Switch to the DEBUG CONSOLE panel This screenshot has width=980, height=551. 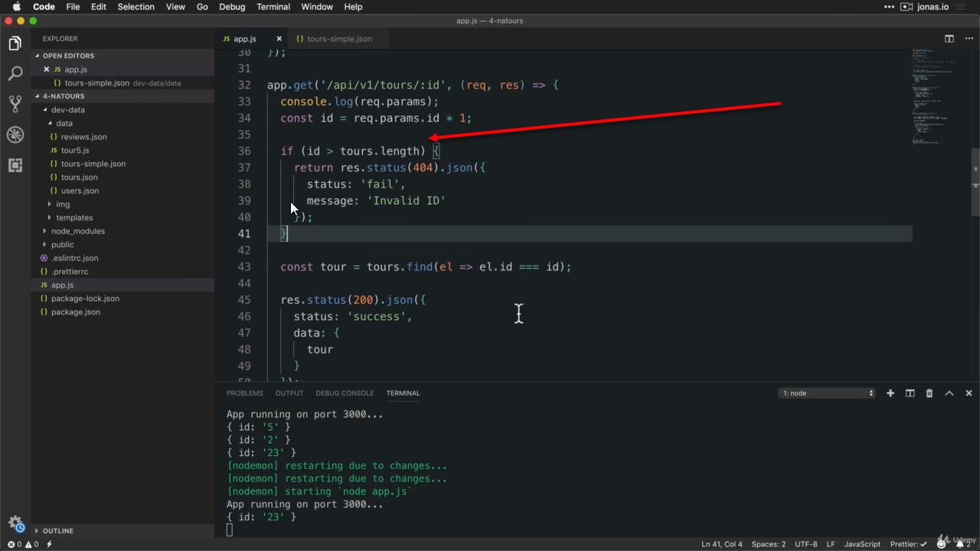click(345, 393)
